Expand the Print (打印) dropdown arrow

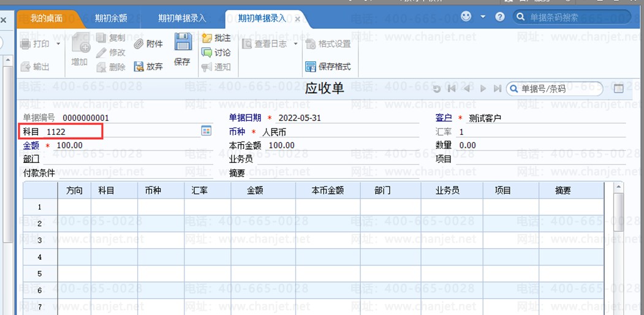(58, 44)
